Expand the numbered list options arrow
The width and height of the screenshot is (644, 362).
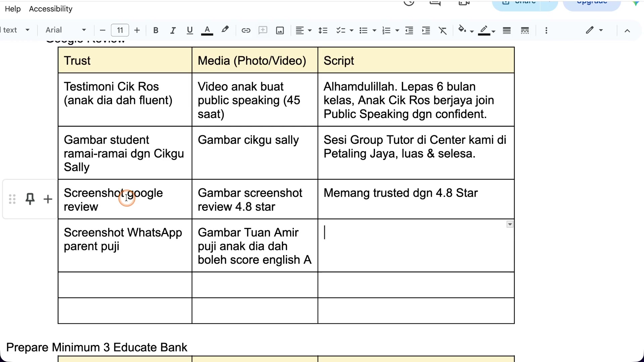(397, 31)
